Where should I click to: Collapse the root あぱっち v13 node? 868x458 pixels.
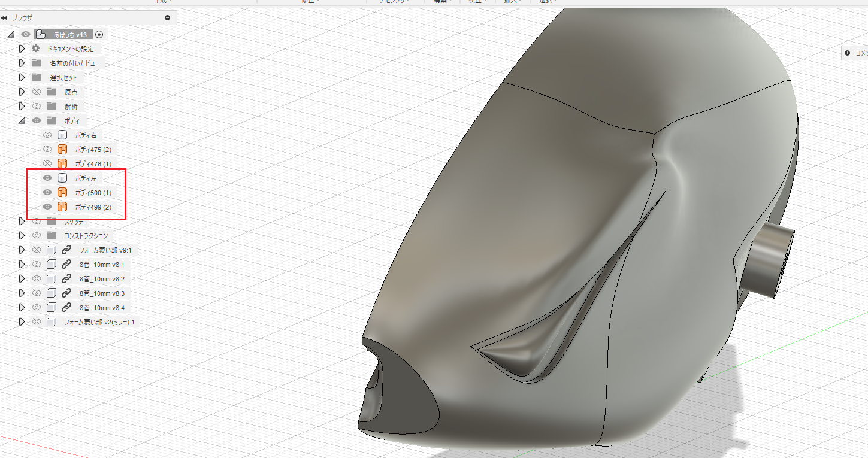[11, 35]
